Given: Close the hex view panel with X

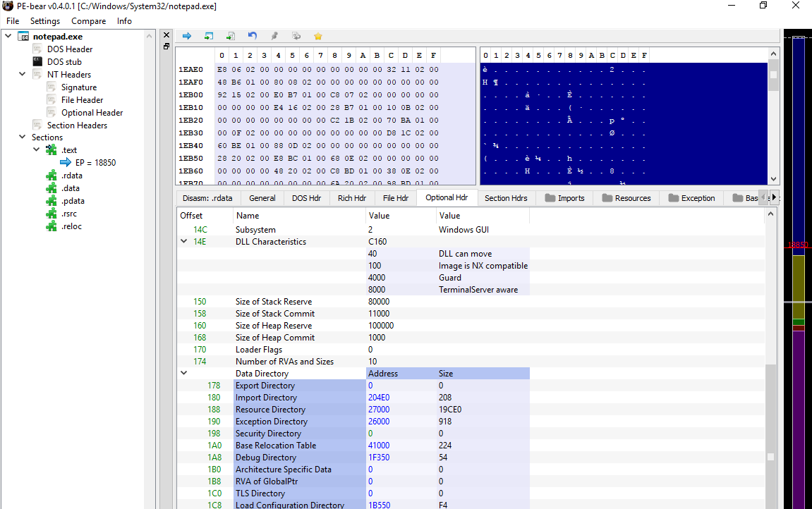Looking at the screenshot, I should tap(166, 35).
